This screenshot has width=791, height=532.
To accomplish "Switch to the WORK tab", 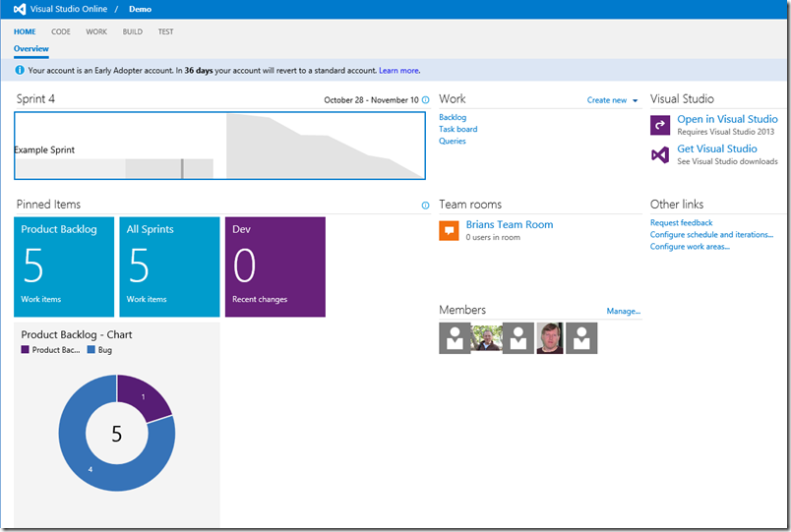I will pos(96,31).
